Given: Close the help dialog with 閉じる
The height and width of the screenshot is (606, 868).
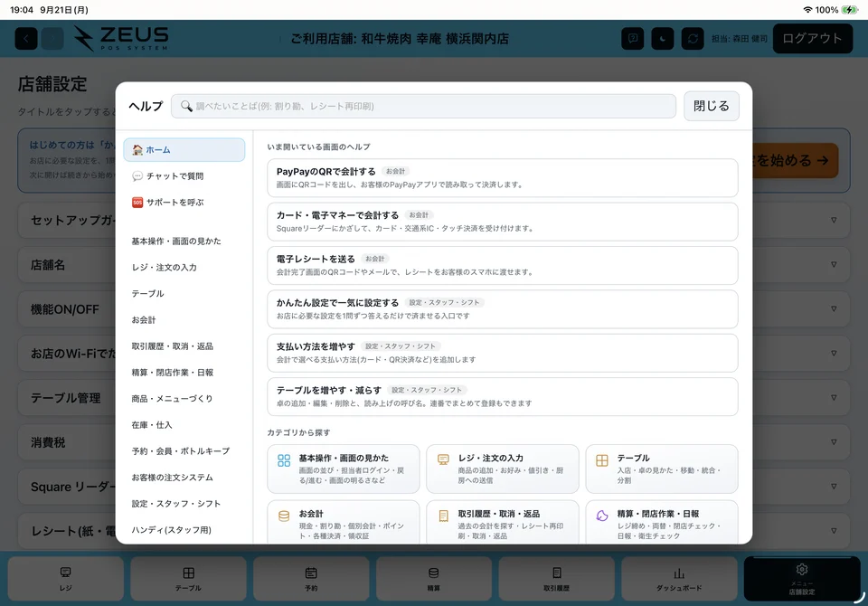Looking at the screenshot, I should (712, 106).
